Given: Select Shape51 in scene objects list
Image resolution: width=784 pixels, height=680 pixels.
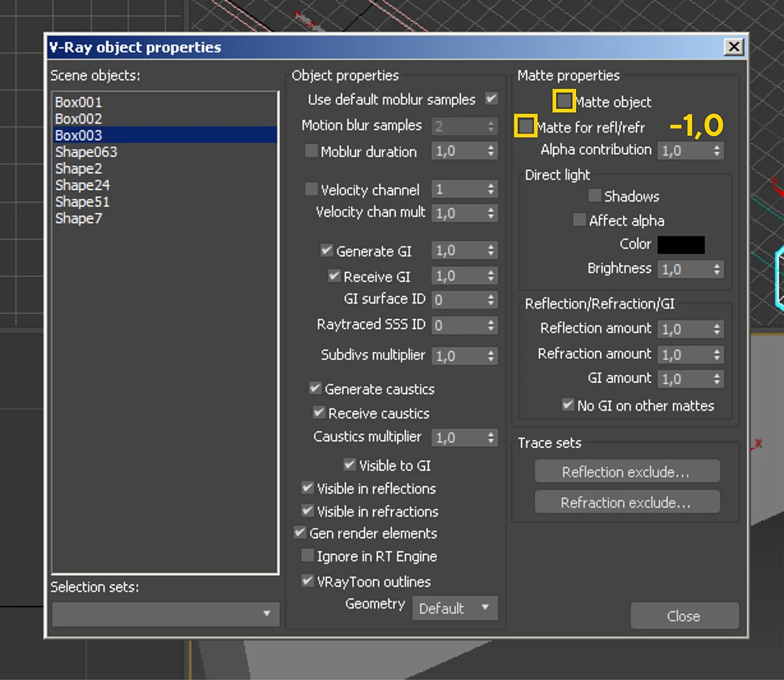Looking at the screenshot, I should [x=165, y=201].
